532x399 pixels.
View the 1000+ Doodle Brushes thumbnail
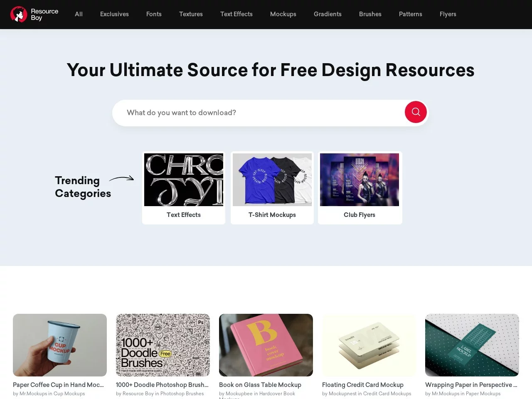tap(163, 345)
